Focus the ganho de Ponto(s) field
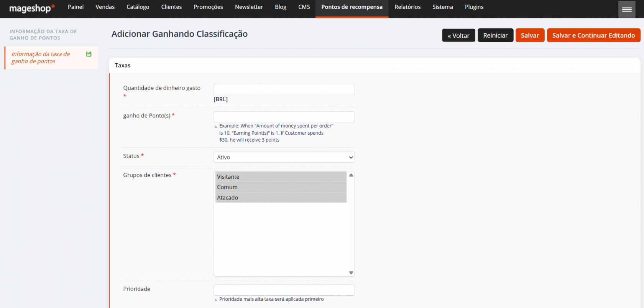644x308 pixels. (284, 117)
